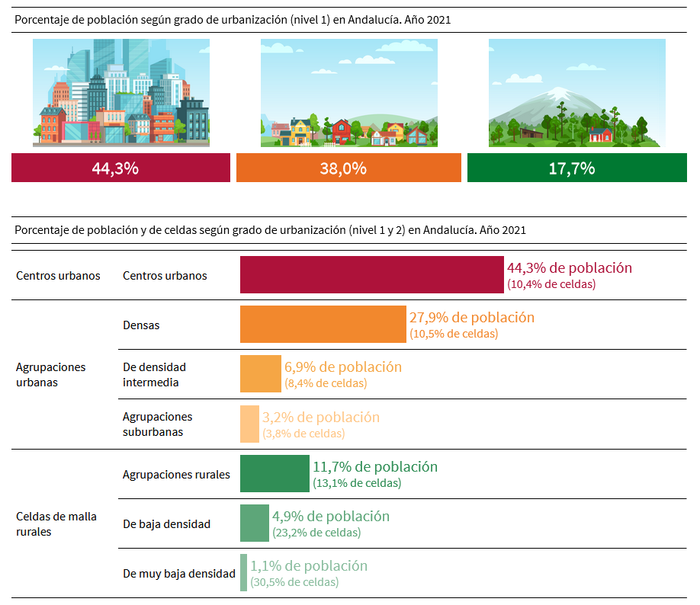The image size is (700, 605).
Task: Click the nivel 1 y 2 chart title
Action: pyautogui.click(x=270, y=229)
